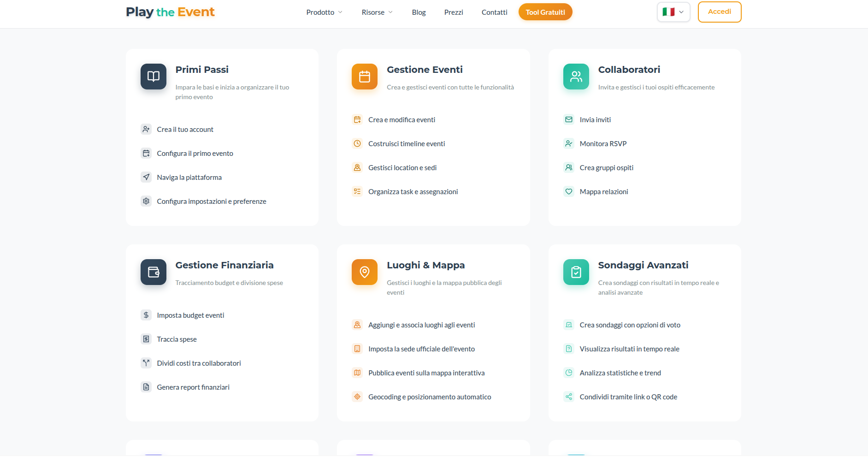Click building icon beside Imposta la sede ufficiale

click(357, 349)
